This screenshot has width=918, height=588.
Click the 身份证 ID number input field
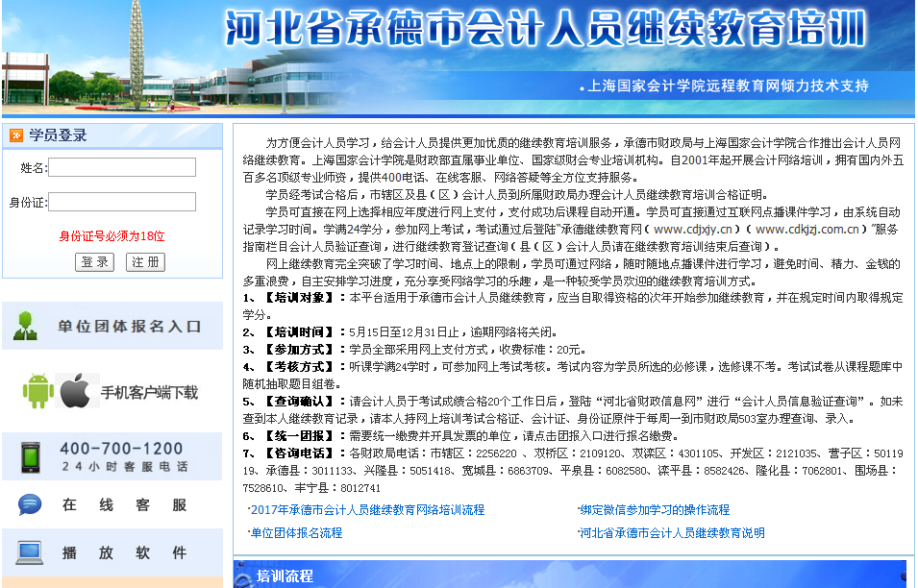(x=122, y=203)
